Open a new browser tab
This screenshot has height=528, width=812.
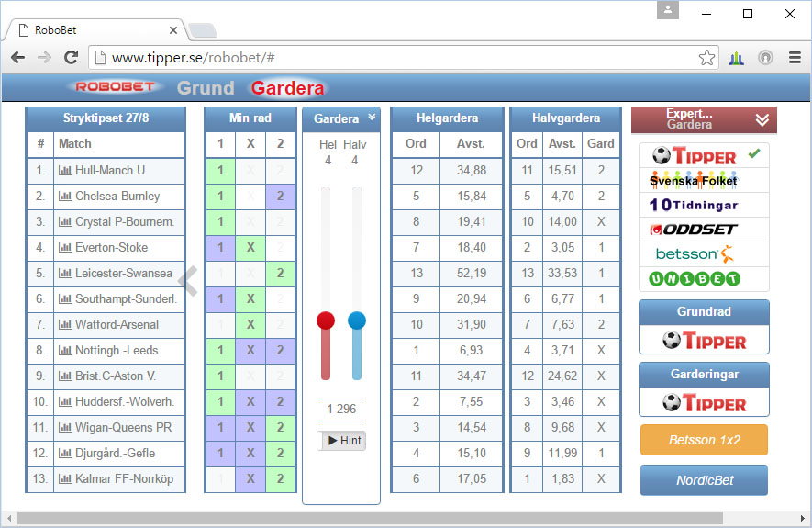pos(203,31)
